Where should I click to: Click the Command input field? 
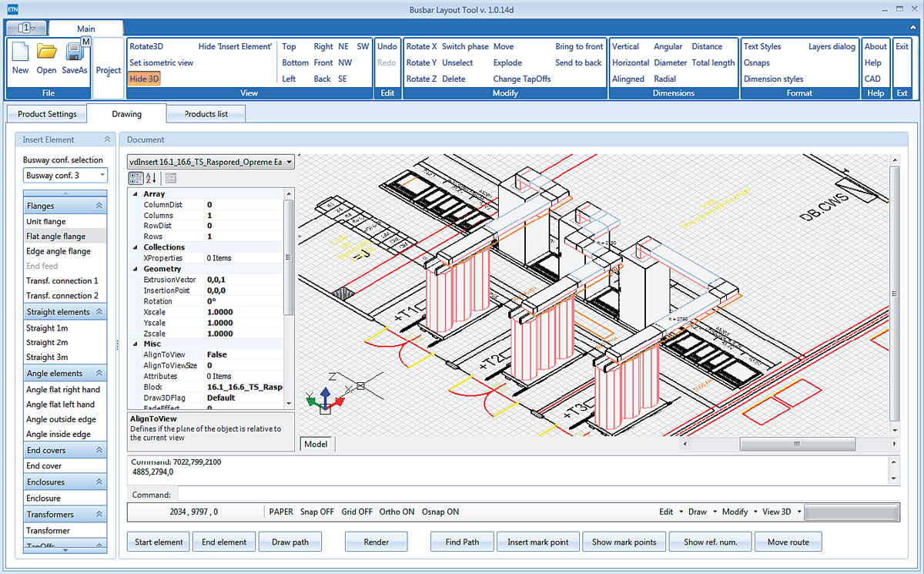point(537,494)
